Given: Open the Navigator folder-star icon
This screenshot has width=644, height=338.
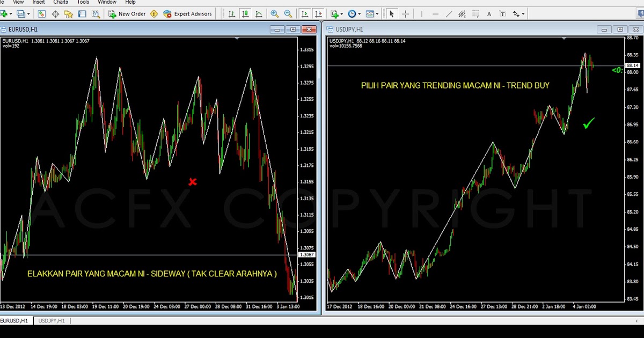Looking at the screenshot, I should pyautogui.click(x=68, y=13).
